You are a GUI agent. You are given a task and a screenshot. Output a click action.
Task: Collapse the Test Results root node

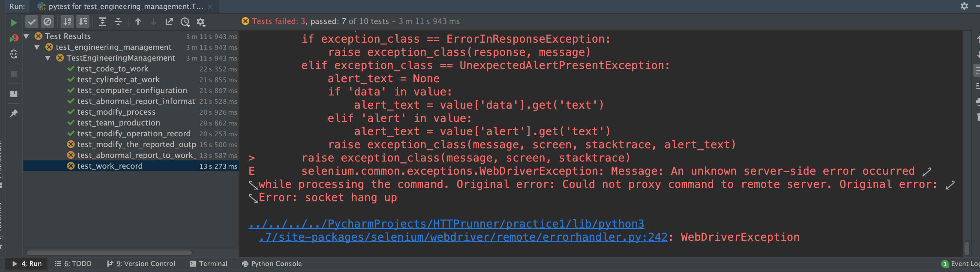coord(26,36)
